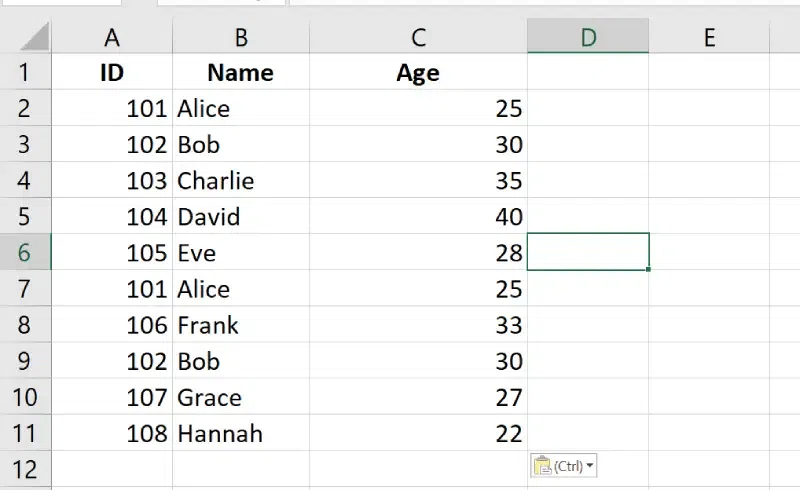Select the age cell showing 40

pyautogui.click(x=418, y=217)
